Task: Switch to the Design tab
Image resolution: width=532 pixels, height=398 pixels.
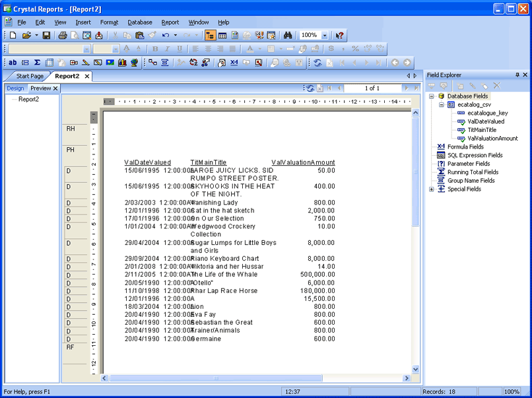Action: 15,88
